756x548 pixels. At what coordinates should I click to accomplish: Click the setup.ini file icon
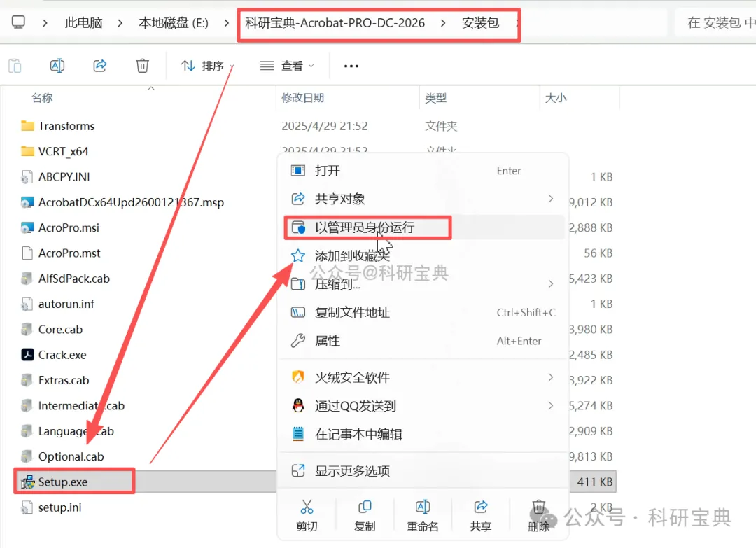coord(27,507)
